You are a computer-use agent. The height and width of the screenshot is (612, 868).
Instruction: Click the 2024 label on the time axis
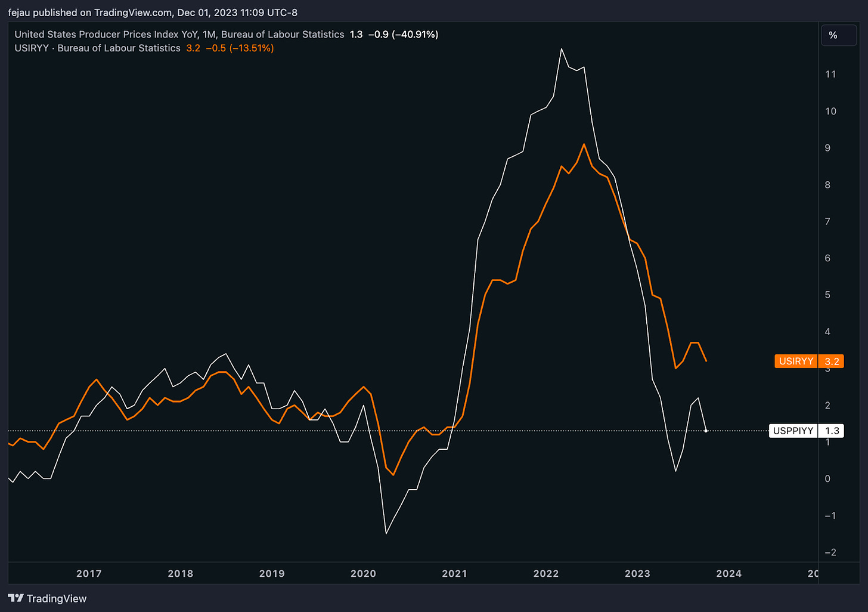click(x=728, y=574)
